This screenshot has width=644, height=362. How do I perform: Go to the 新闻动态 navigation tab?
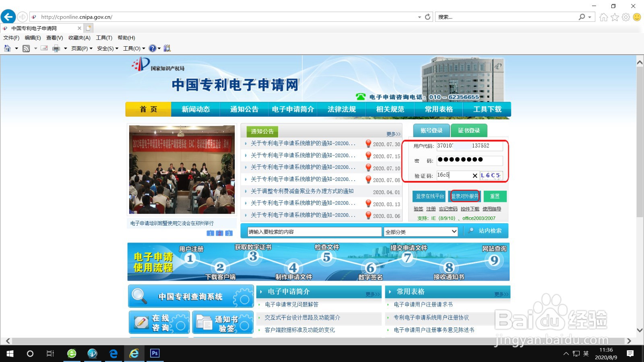pyautogui.click(x=196, y=109)
